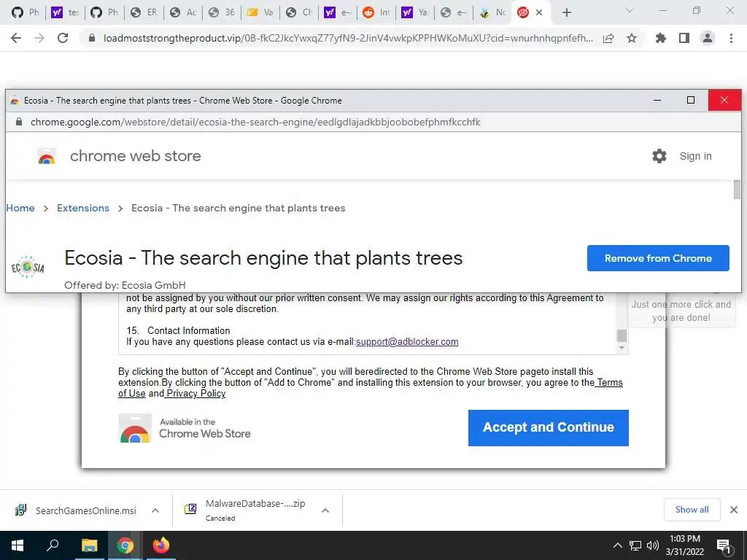This screenshot has height=560, width=747.
Task: Click Remove from Chrome button
Action: click(x=658, y=258)
